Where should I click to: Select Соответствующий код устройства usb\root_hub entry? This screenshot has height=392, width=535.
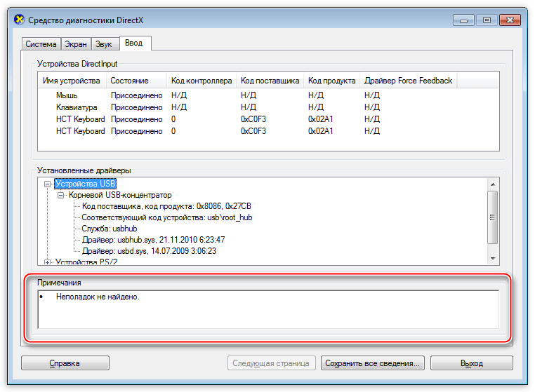point(167,217)
